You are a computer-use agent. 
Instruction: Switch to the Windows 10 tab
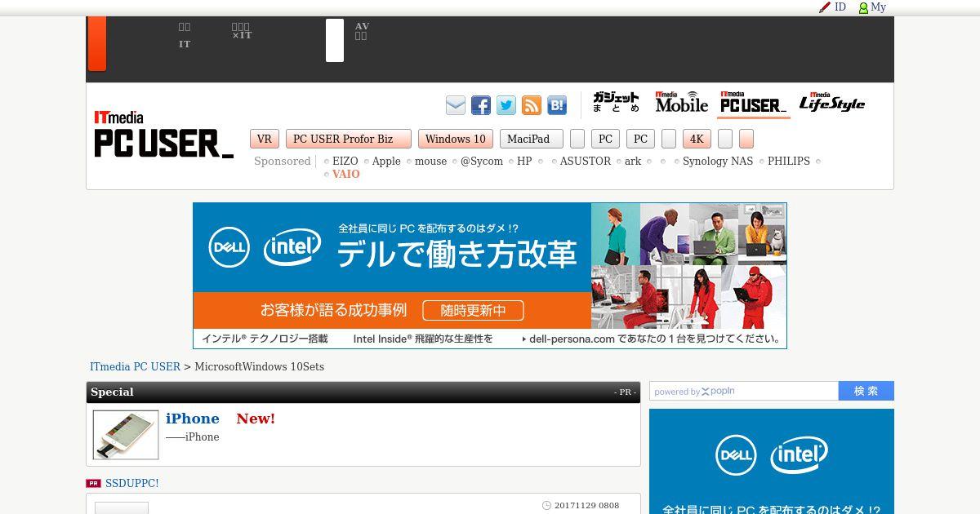[455, 139]
